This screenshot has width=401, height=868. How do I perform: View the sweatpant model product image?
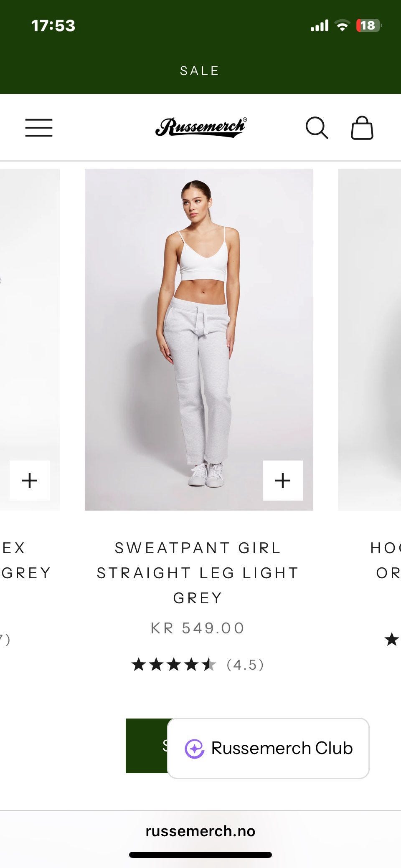pyautogui.click(x=199, y=339)
